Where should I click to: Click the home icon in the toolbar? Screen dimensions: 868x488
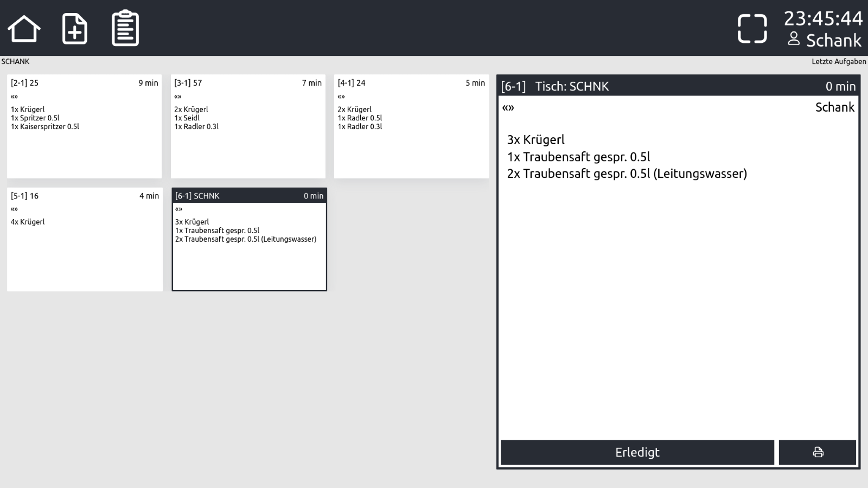pyautogui.click(x=24, y=27)
